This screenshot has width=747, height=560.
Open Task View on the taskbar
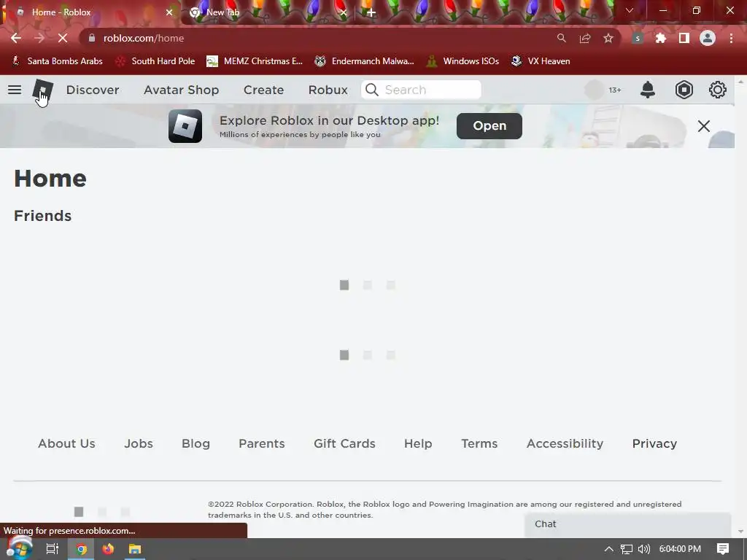(x=53, y=549)
